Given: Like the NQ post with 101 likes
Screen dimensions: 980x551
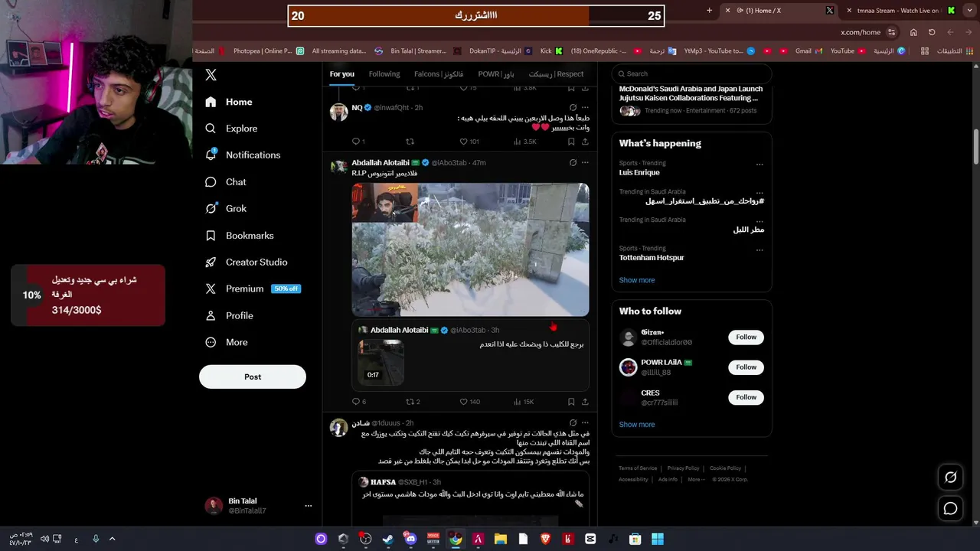Looking at the screenshot, I should 463,142.
